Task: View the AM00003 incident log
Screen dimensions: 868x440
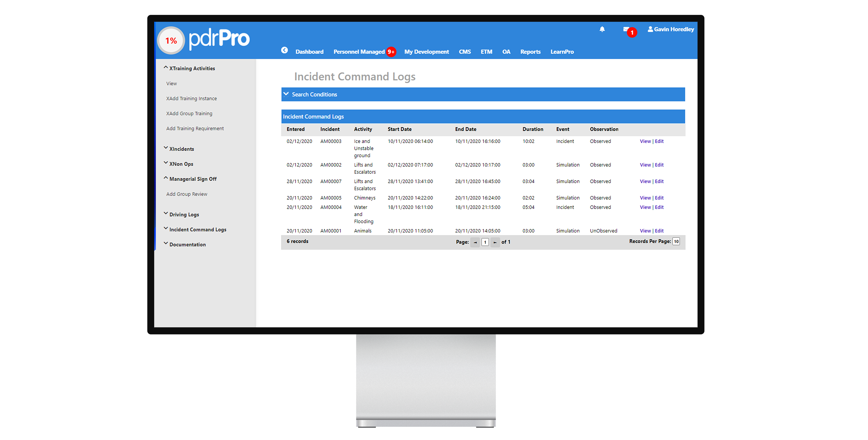Action: pyautogui.click(x=645, y=141)
